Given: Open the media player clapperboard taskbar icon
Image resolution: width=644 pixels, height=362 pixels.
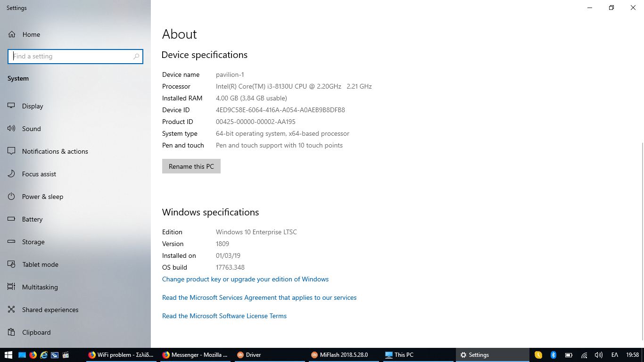Looking at the screenshot, I should [x=66, y=355].
